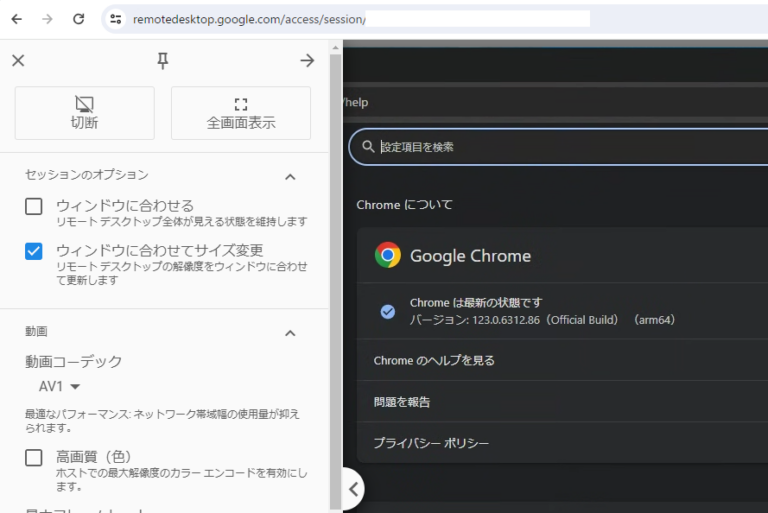
Task: Click Chrome は最新の状態です text
Action: click(x=476, y=303)
